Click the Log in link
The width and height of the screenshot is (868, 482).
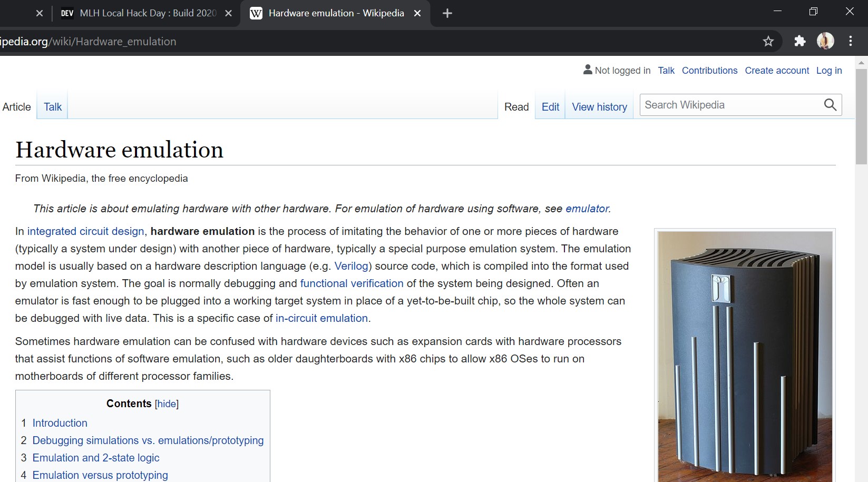(x=829, y=71)
